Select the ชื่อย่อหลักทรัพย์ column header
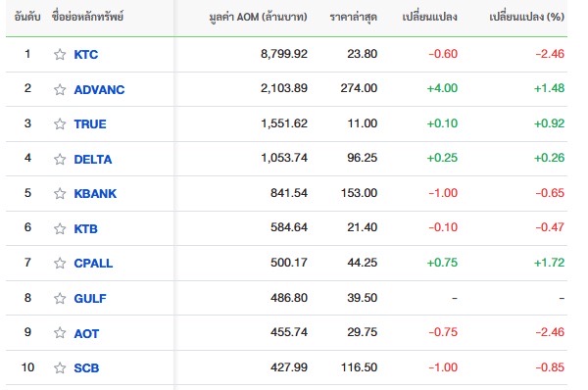The width and height of the screenshot is (588, 390). [87, 17]
